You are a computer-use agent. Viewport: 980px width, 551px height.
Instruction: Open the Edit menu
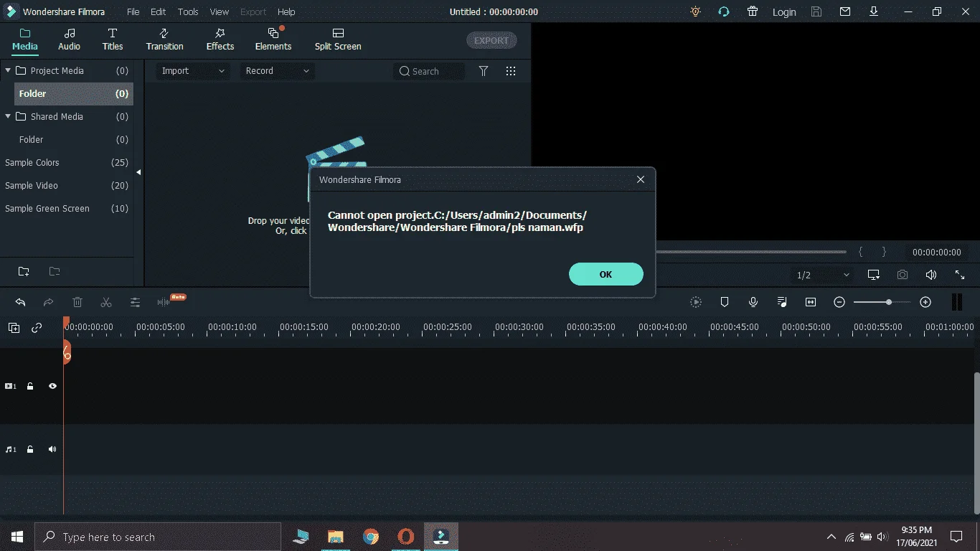158,11
